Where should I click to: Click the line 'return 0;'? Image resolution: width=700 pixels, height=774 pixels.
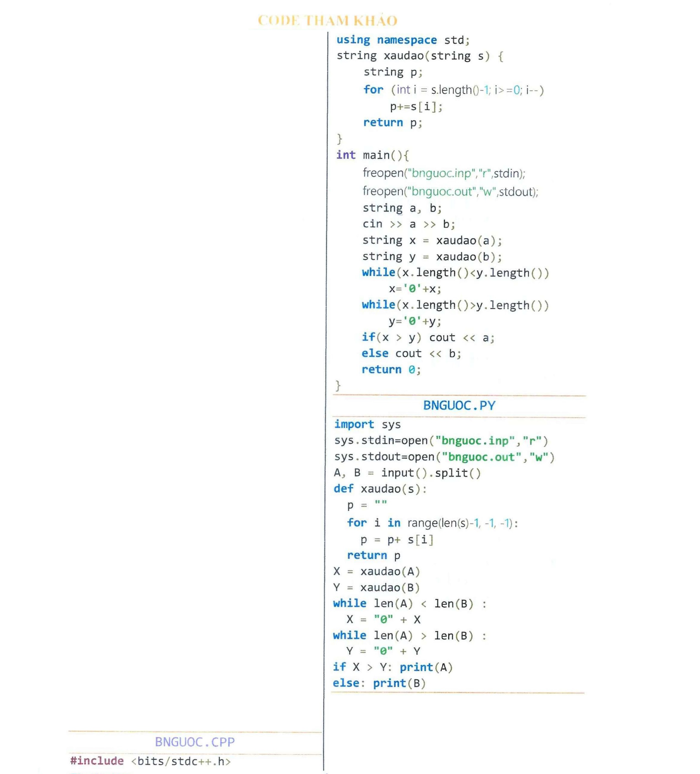[x=391, y=370]
